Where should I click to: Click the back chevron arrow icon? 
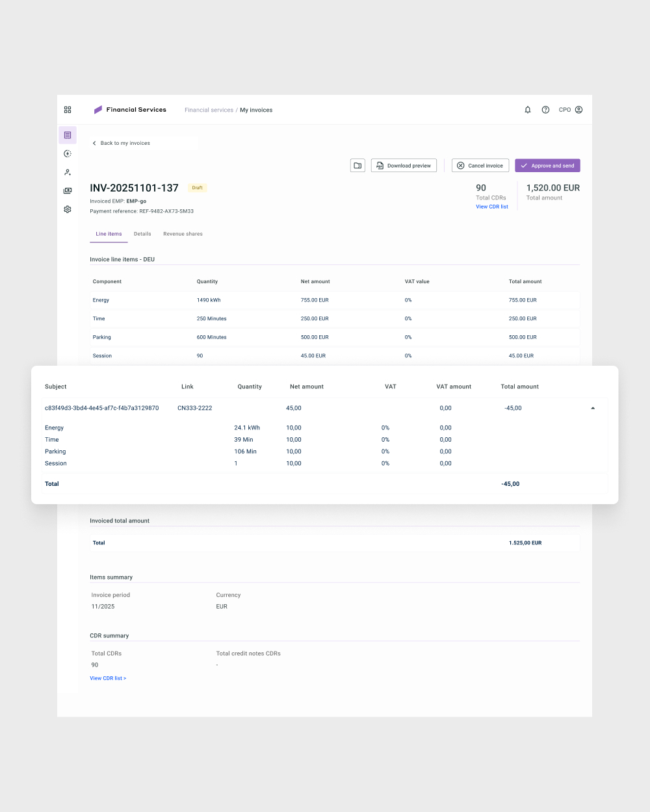(94, 143)
